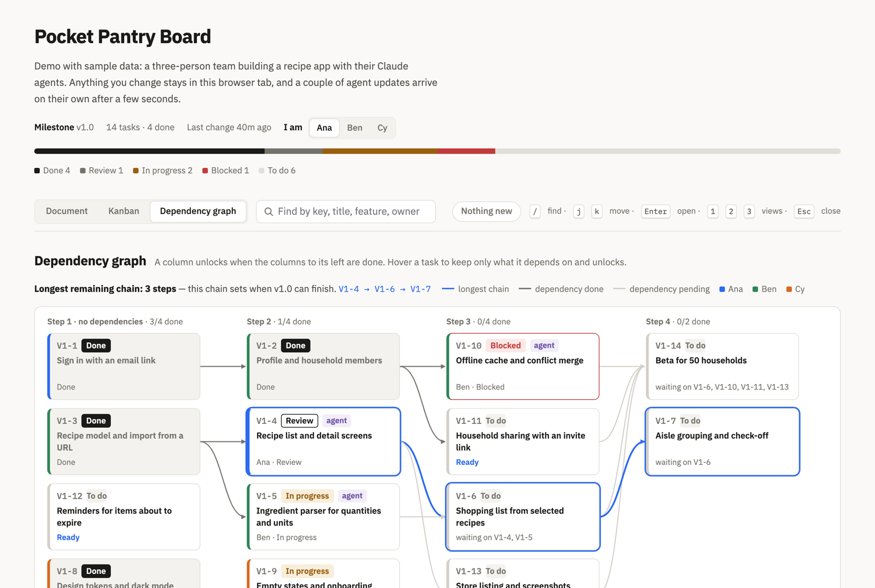
Task: Open the Document view tab
Action: point(67,211)
